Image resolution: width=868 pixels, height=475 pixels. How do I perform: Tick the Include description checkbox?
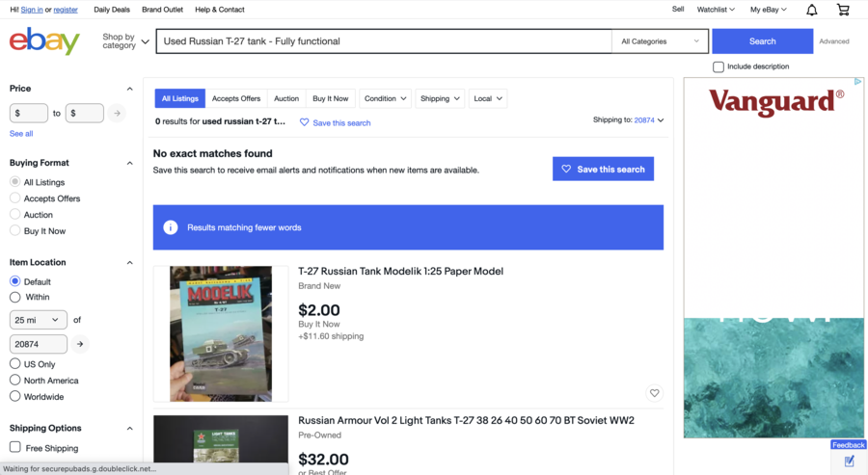coord(718,66)
